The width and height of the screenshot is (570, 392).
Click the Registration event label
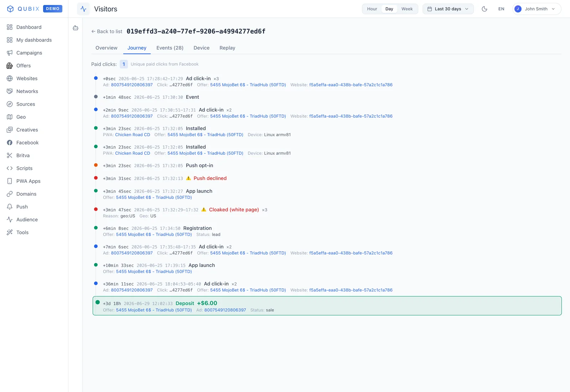[197, 228]
